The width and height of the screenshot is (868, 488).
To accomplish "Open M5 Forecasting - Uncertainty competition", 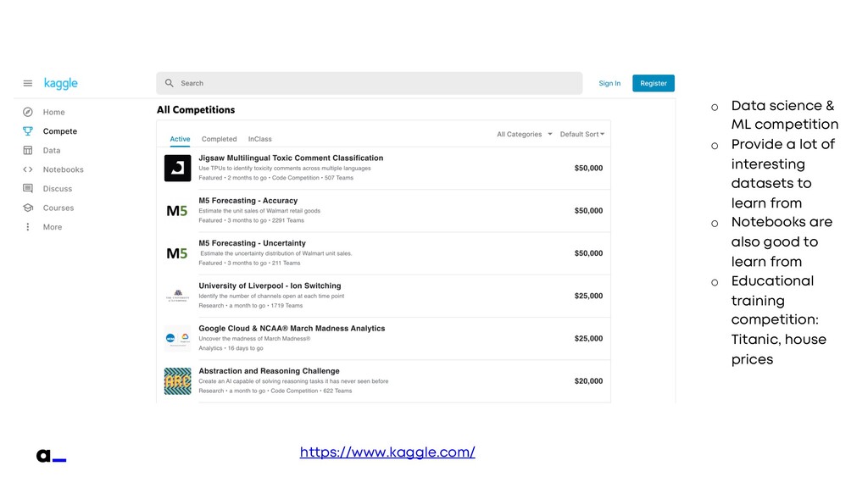I will [x=252, y=243].
